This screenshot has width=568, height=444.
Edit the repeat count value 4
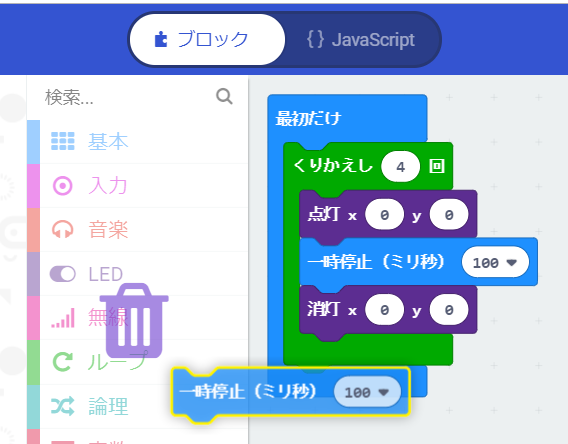[x=400, y=167]
